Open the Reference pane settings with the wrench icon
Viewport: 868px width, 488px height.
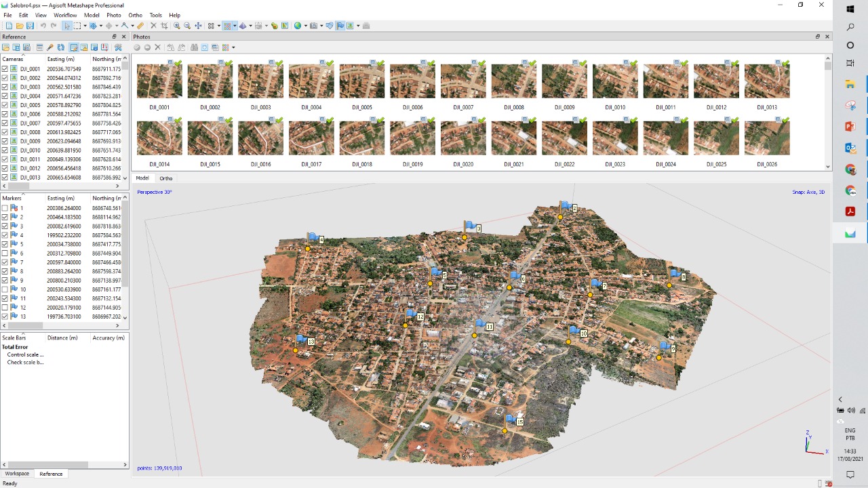[x=117, y=47]
